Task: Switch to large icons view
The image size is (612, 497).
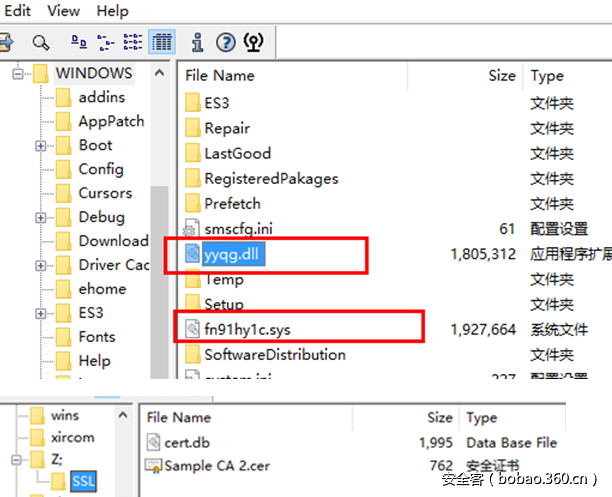Action: point(79,42)
